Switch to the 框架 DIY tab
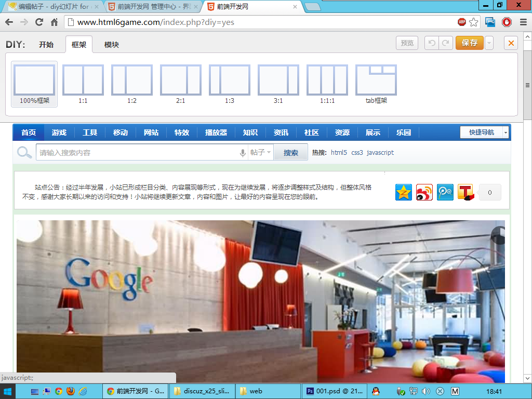The width and height of the screenshot is (532, 399). pyautogui.click(x=79, y=45)
